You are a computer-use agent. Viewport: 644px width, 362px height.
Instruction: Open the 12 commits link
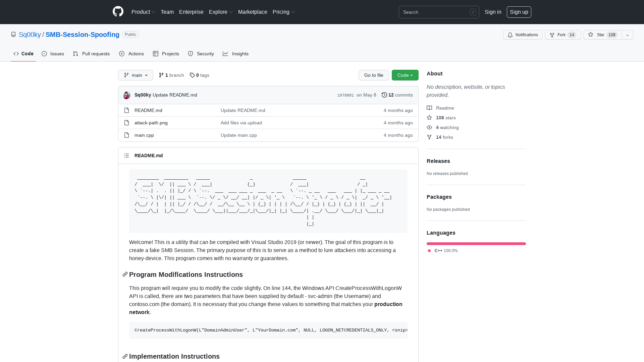(x=397, y=95)
